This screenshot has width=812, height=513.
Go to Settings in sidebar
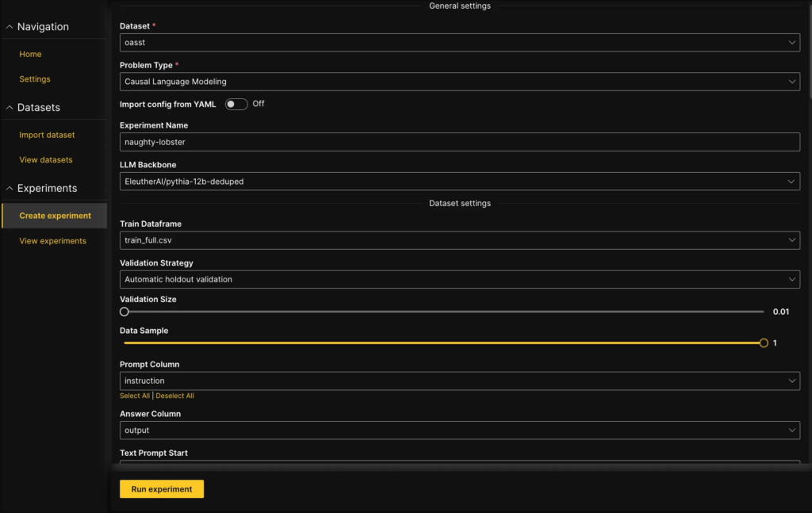point(35,79)
